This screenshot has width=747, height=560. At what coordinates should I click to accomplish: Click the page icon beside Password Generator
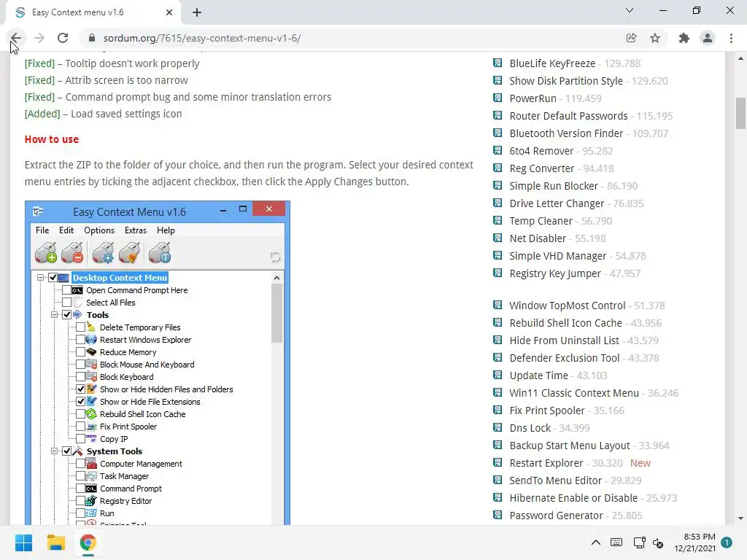(x=498, y=515)
